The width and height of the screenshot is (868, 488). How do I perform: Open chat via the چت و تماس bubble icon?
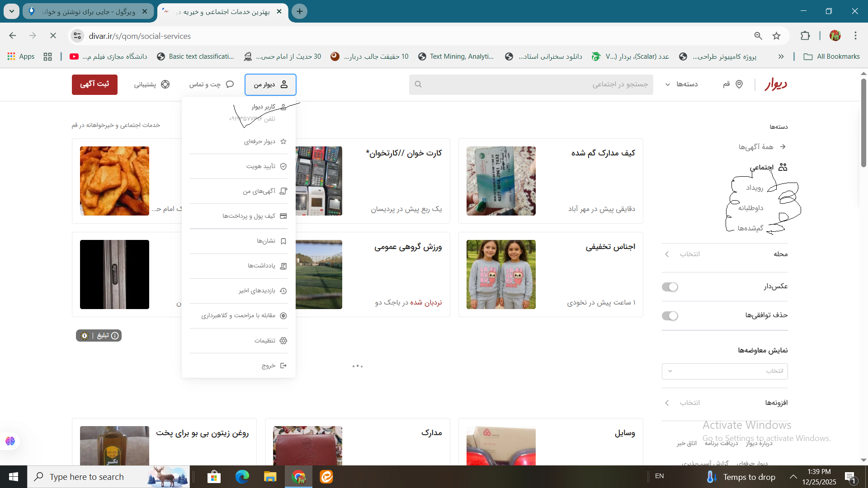tap(230, 84)
